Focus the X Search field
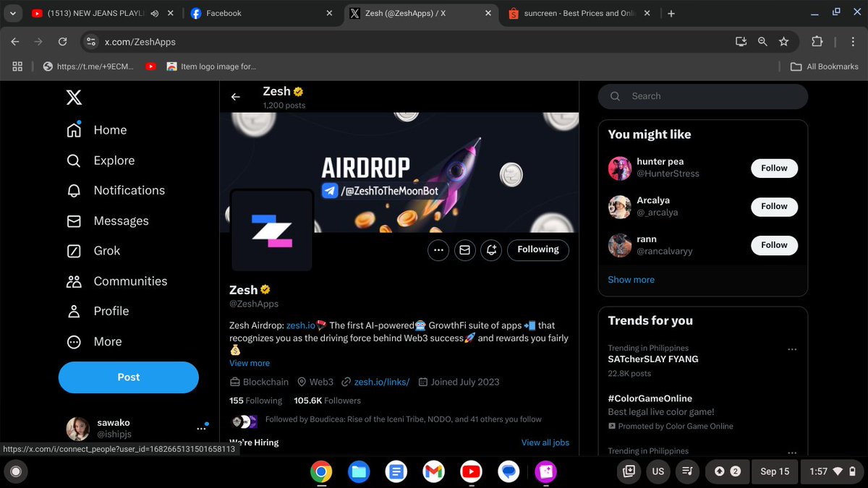 703,96
